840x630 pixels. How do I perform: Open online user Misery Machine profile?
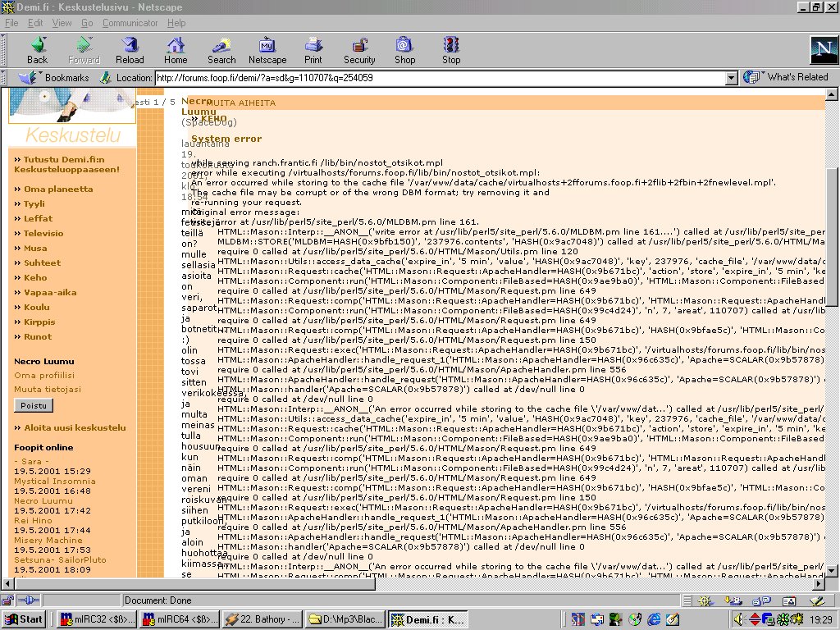48,540
